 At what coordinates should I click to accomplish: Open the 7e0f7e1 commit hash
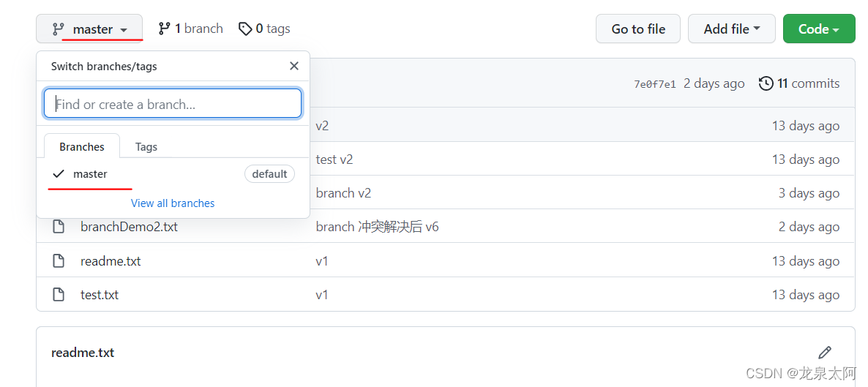(x=655, y=84)
